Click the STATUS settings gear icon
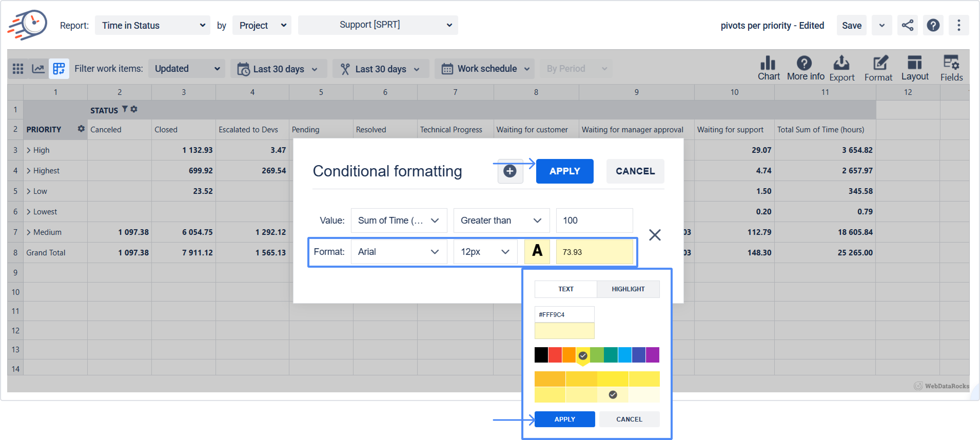The height and width of the screenshot is (440, 980). (x=134, y=109)
